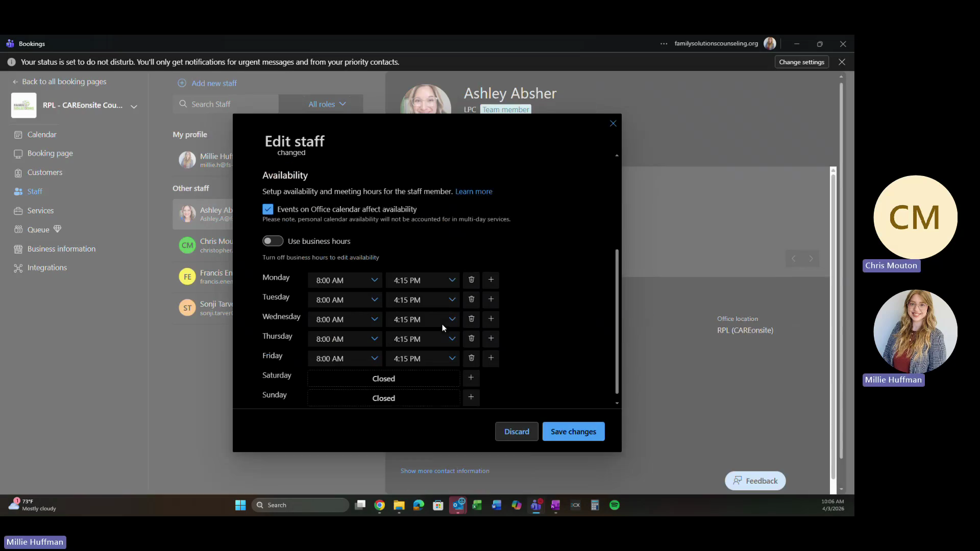The height and width of the screenshot is (551, 980).
Task: Open Calendar in the sidebar
Action: (x=42, y=135)
